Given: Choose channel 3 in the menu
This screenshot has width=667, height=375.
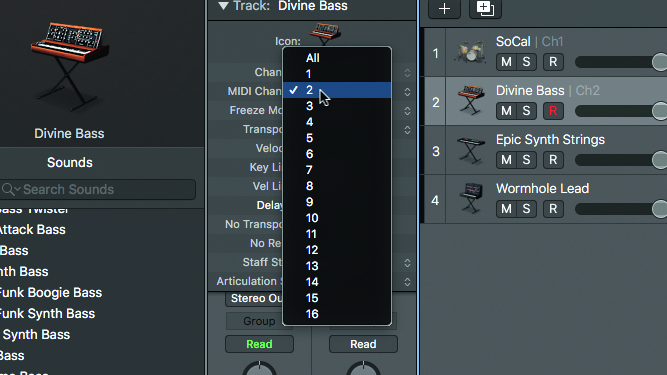Looking at the screenshot, I should click(x=337, y=106).
